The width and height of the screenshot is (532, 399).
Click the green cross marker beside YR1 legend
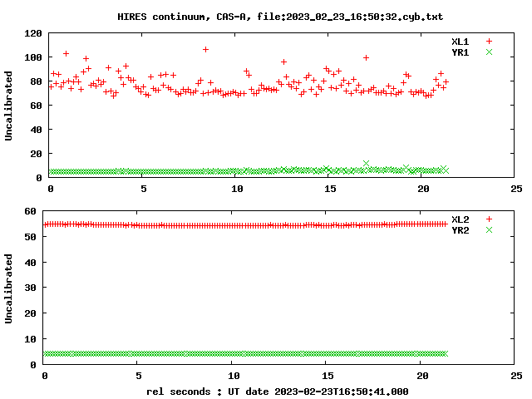coord(489,52)
